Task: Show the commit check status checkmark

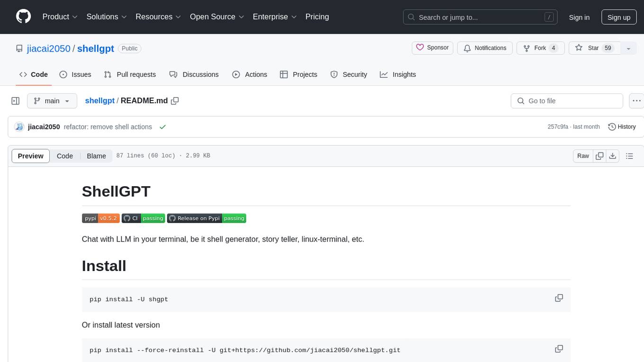Action: click(162, 127)
